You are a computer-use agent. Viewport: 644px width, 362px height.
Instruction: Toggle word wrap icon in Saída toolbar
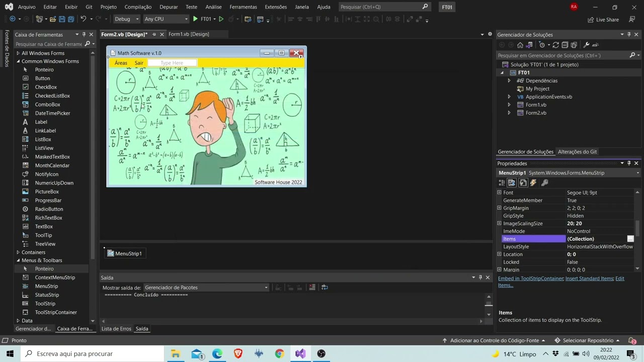[325, 287]
